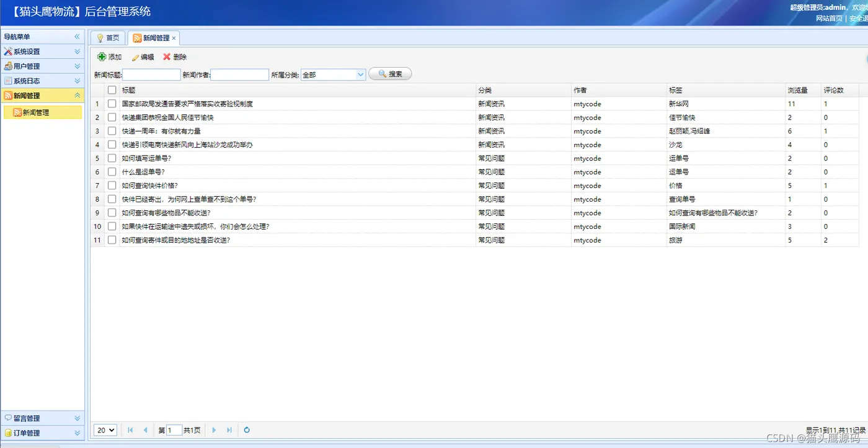
Task: Click title 如果快件在运输途中遗失或损坏
Action: click(x=195, y=226)
